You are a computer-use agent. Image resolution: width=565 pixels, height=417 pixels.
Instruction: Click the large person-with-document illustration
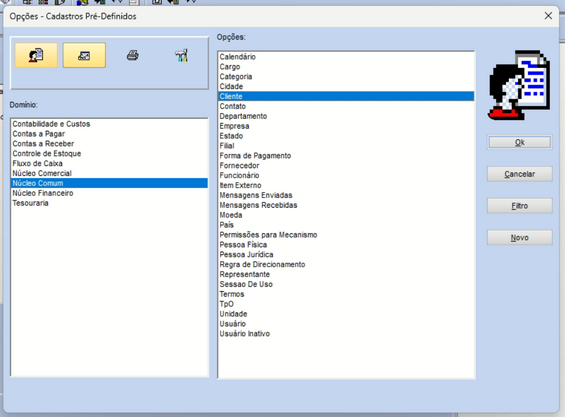click(519, 85)
